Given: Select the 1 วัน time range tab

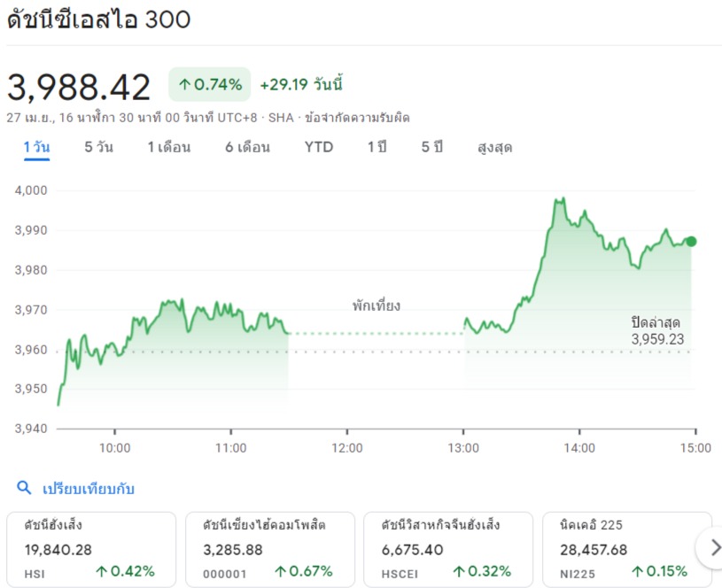Looking at the screenshot, I should (x=37, y=147).
